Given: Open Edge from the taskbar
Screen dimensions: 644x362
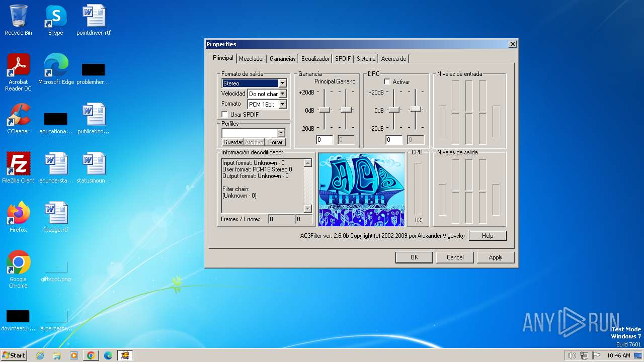Looking at the screenshot, I should (x=108, y=355).
